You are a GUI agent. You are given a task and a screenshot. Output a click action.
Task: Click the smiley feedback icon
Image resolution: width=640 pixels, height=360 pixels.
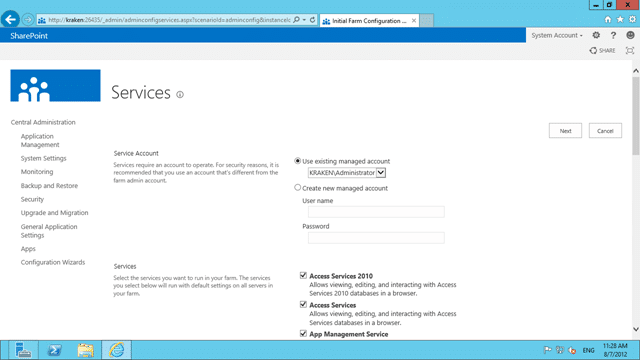[630, 35]
